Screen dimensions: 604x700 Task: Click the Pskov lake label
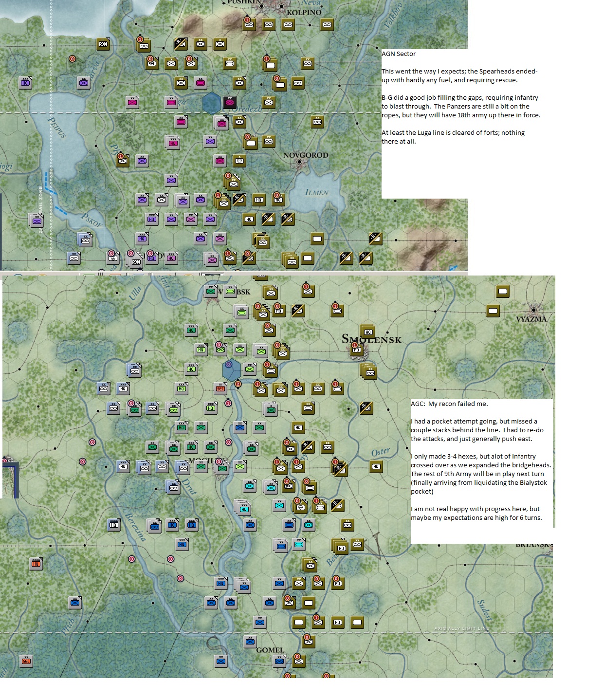pos(92,220)
